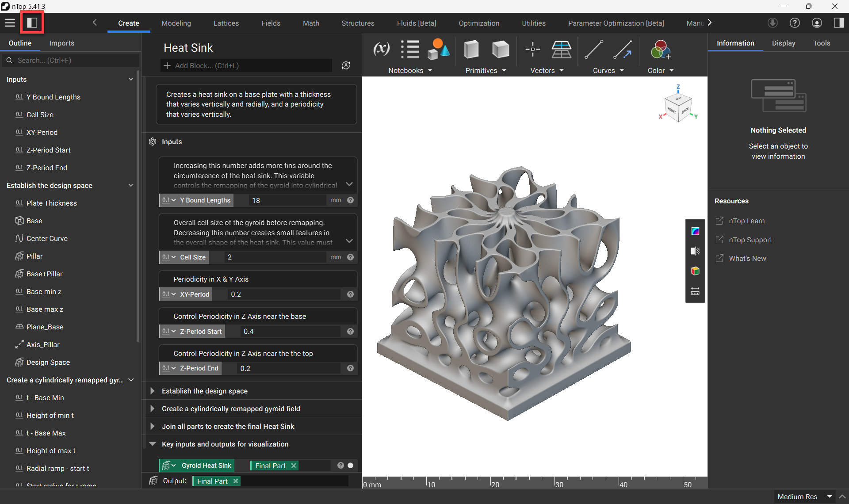Open the nTop Learn link
This screenshot has height=504, width=849.
[746, 221]
